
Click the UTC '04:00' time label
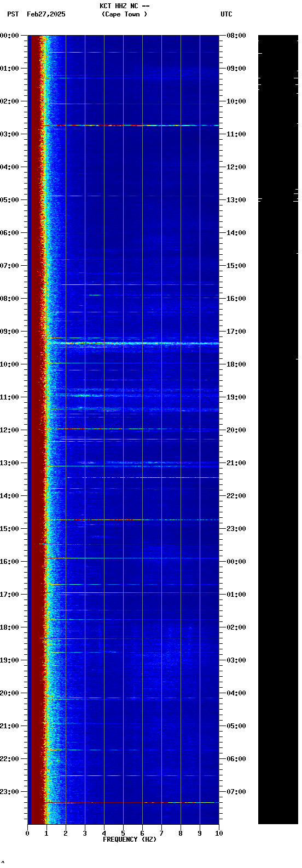coord(236,693)
